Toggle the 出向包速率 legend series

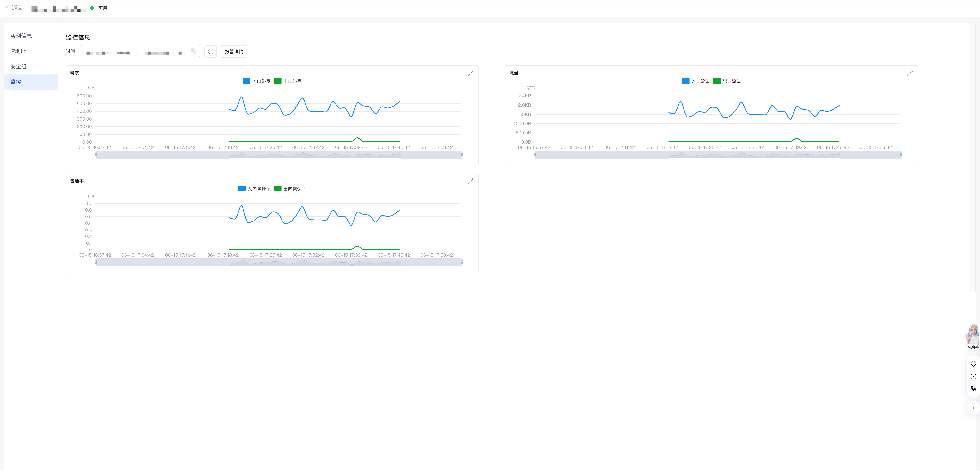290,189
